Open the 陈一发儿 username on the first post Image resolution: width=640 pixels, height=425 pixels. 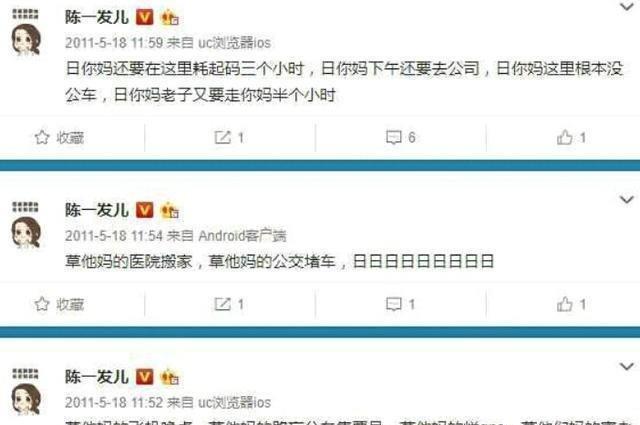(97, 18)
